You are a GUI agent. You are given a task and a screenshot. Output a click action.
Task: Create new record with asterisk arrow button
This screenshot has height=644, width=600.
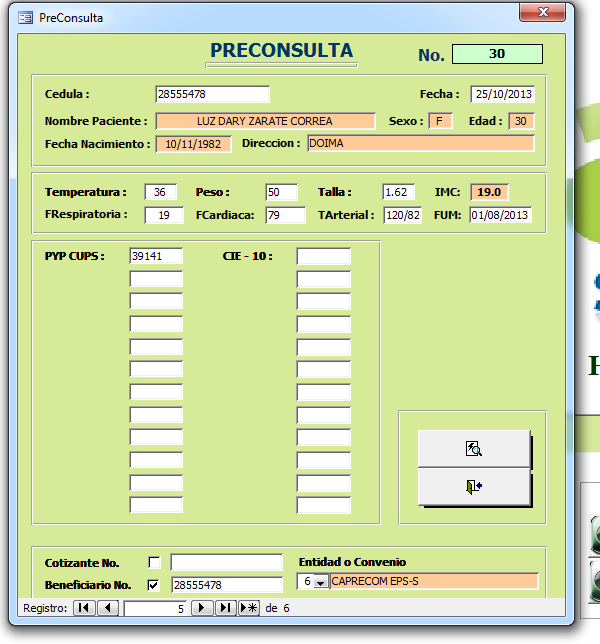coord(249,607)
